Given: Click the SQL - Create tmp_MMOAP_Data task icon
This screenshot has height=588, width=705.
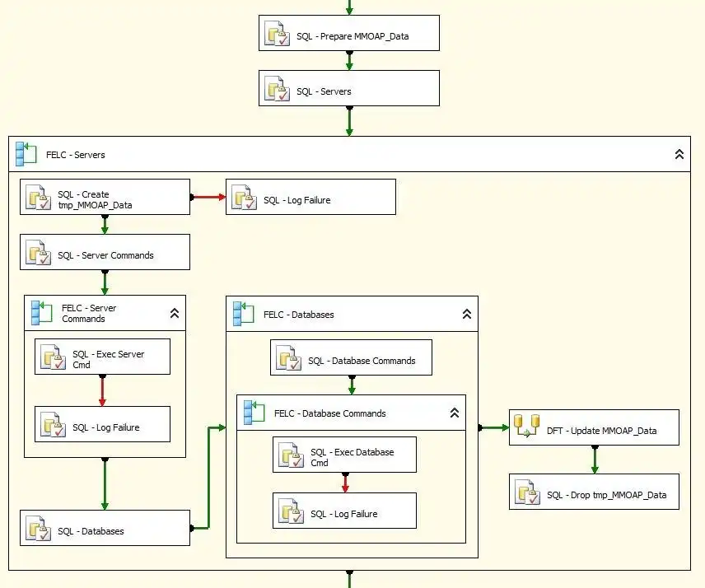Looking at the screenshot, I should (x=38, y=198).
